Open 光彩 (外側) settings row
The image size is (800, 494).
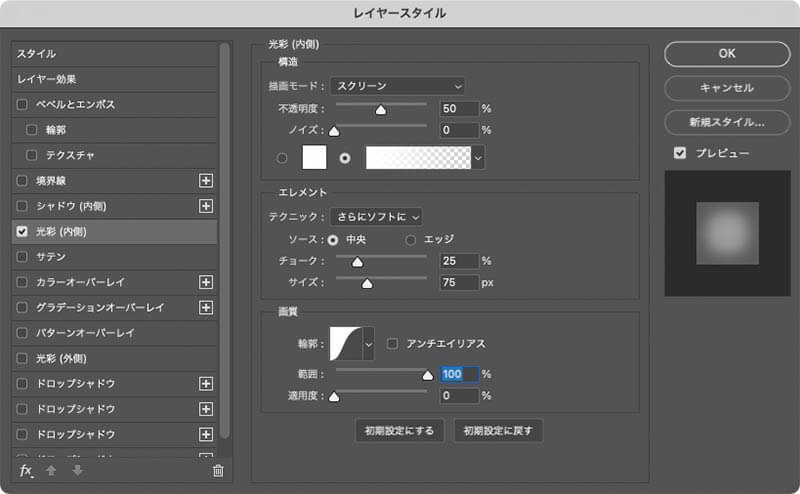114,359
